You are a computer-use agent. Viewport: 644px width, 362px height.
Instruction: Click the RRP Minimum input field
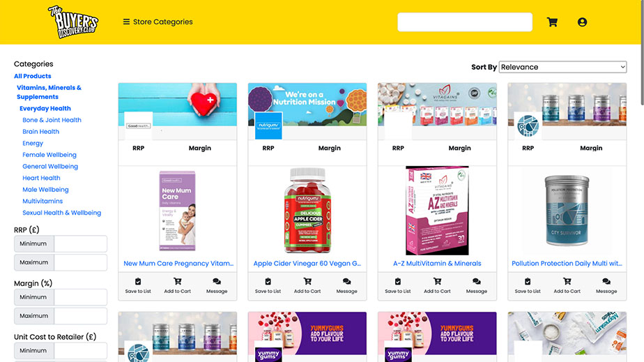(81, 243)
